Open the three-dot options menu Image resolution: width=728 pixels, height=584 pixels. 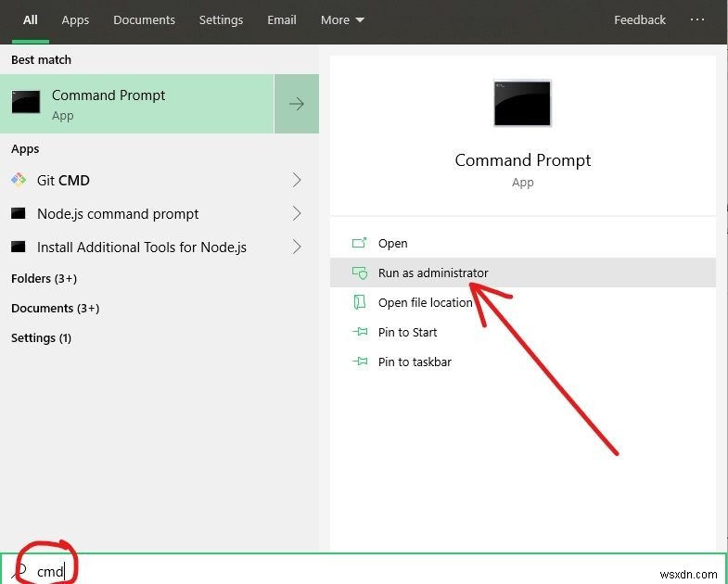point(696,19)
